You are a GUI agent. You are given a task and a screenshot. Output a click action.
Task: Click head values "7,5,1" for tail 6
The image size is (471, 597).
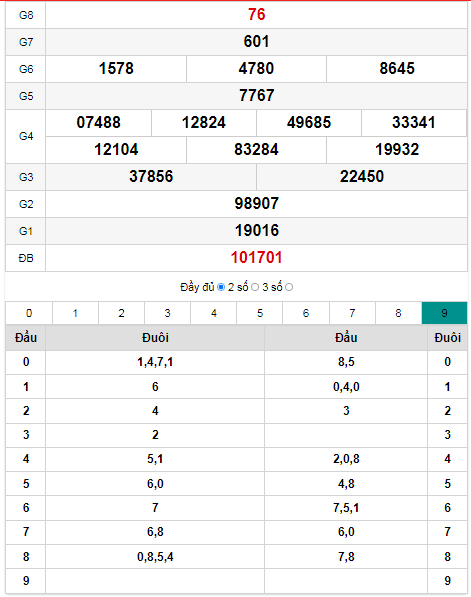coord(346,508)
